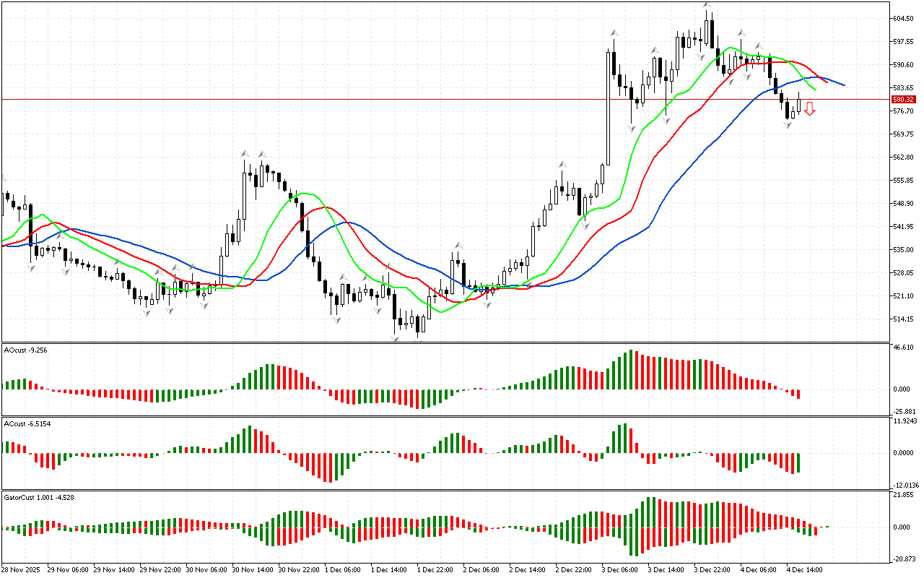Click the fractal arrow above the highest candle
Image resolution: width=924 pixels, height=578 pixels.
click(708, 7)
